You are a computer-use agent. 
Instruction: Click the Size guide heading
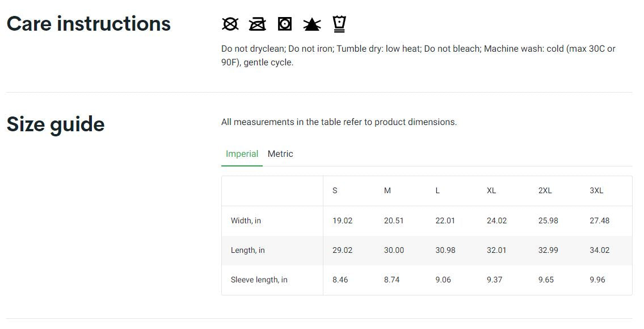coord(56,124)
